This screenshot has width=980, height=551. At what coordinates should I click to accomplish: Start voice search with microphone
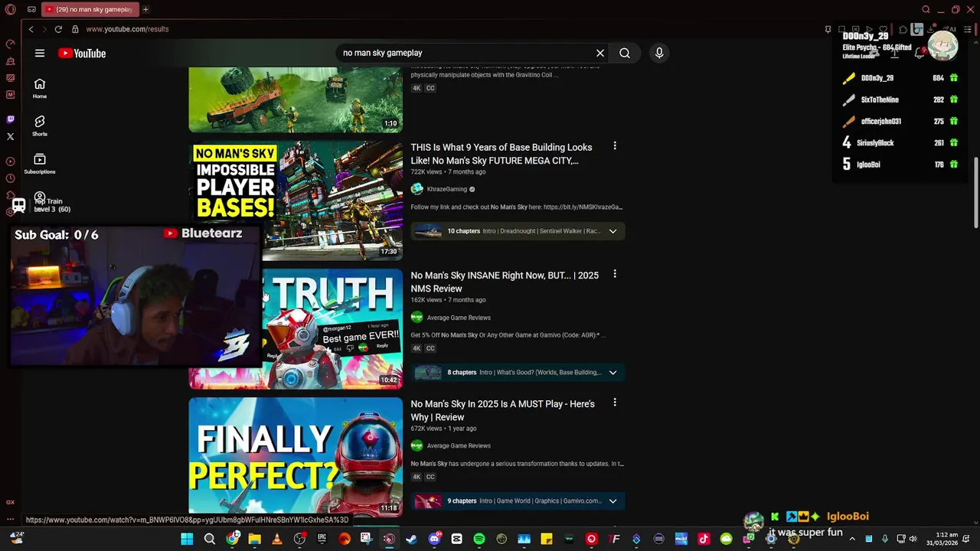(x=659, y=53)
